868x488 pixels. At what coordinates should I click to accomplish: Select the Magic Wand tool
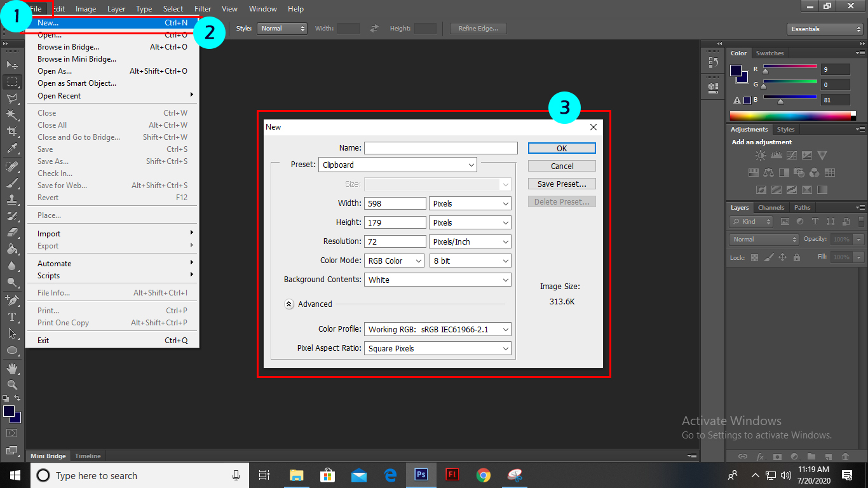pos(12,115)
